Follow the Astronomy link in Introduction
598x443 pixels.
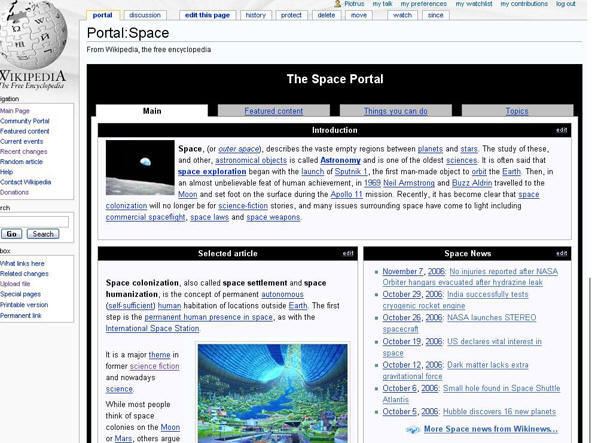coord(340,161)
